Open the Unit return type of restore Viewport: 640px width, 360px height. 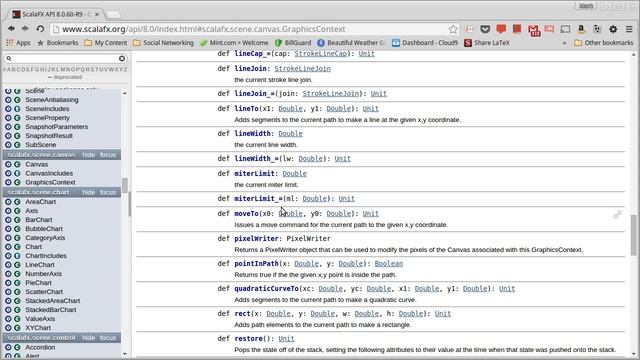click(286, 339)
